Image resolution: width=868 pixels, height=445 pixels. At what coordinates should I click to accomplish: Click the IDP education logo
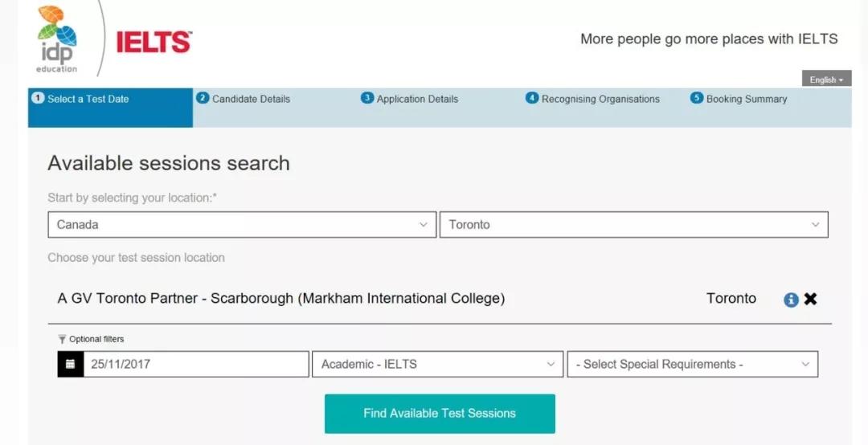[56, 39]
